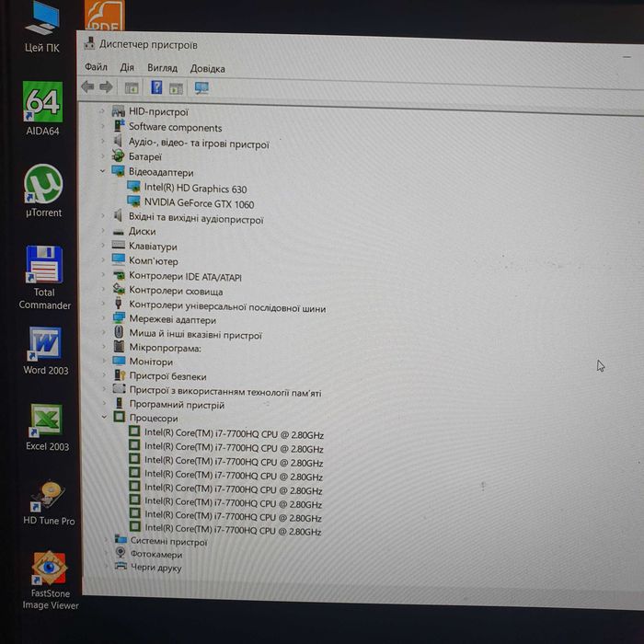This screenshot has height=644, width=644.
Task: Collapse the Відеоадаптери category
Action: pyautogui.click(x=103, y=171)
